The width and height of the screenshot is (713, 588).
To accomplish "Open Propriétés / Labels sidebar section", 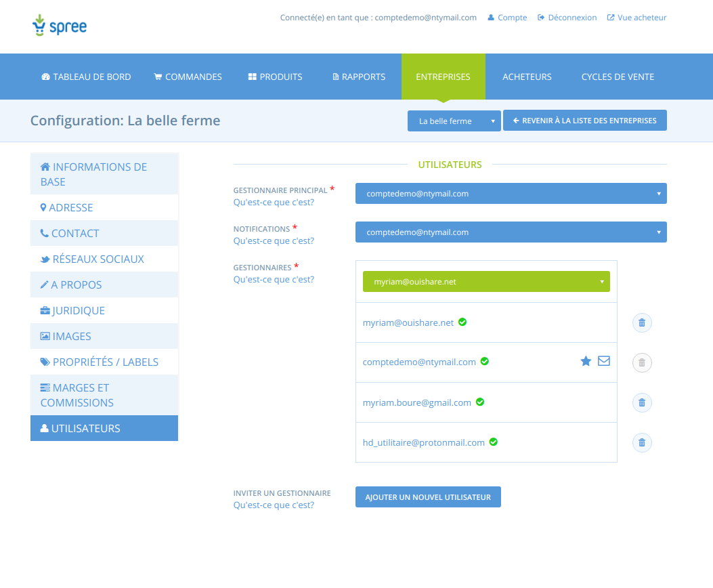I will click(x=104, y=362).
